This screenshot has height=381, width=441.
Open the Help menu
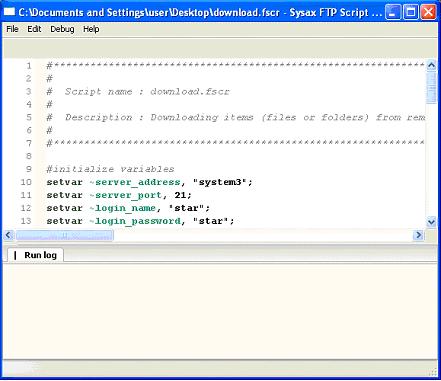point(91,29)
